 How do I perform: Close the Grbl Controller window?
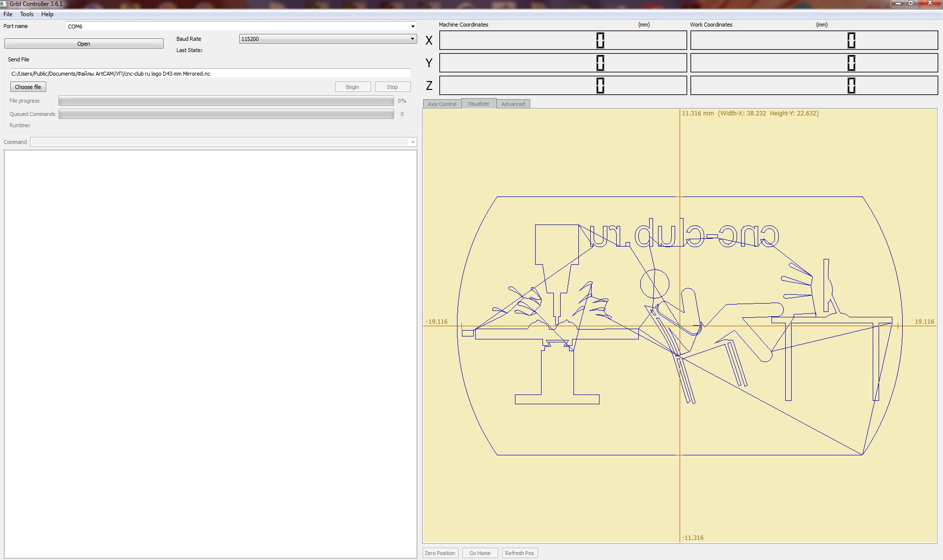pos(930,3)
